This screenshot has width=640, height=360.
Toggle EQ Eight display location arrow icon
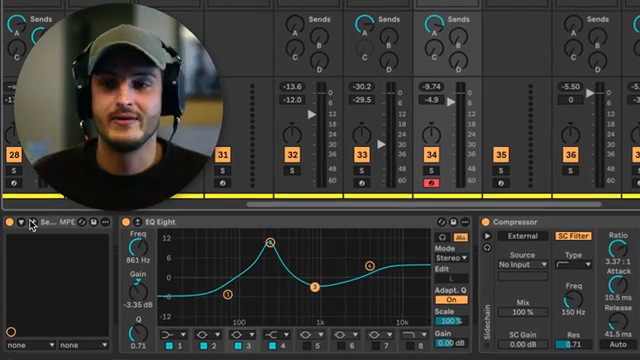(138, 222)
